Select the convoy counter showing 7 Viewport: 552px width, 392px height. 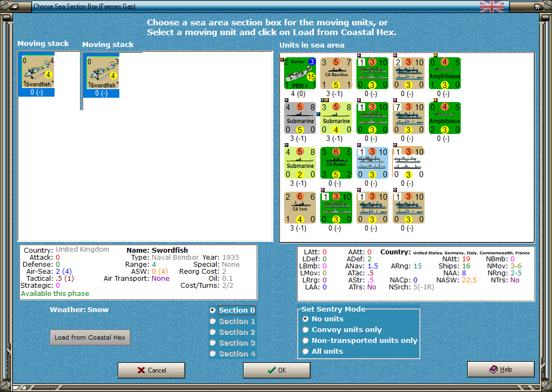click(408, 118)
